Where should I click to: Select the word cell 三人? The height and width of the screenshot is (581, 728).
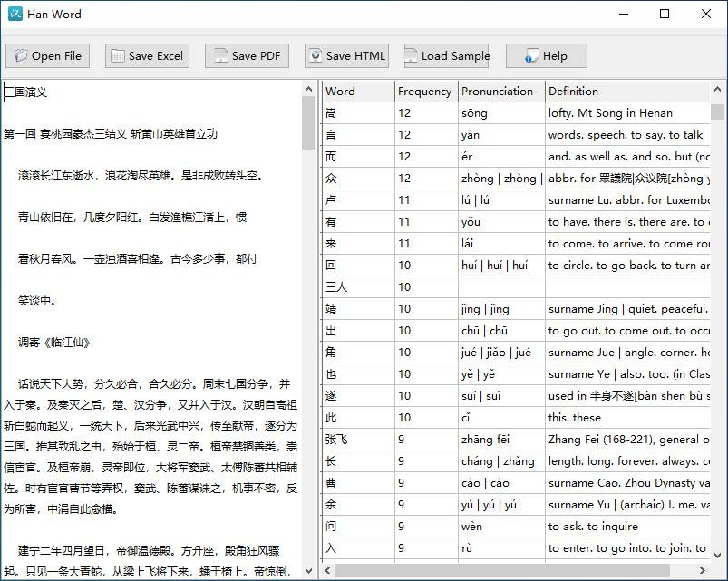(357, 286)
